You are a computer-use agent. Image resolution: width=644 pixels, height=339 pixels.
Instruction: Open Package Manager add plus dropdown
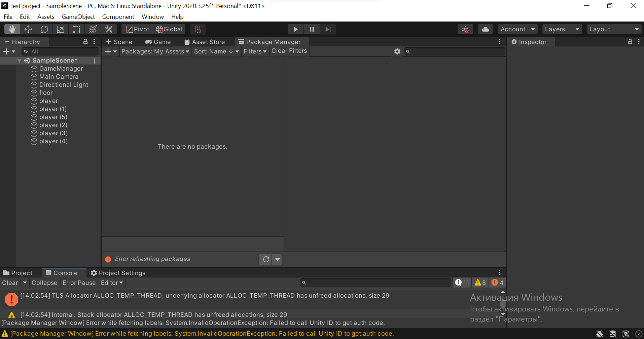pyautogui.click(x=111, y=51)
